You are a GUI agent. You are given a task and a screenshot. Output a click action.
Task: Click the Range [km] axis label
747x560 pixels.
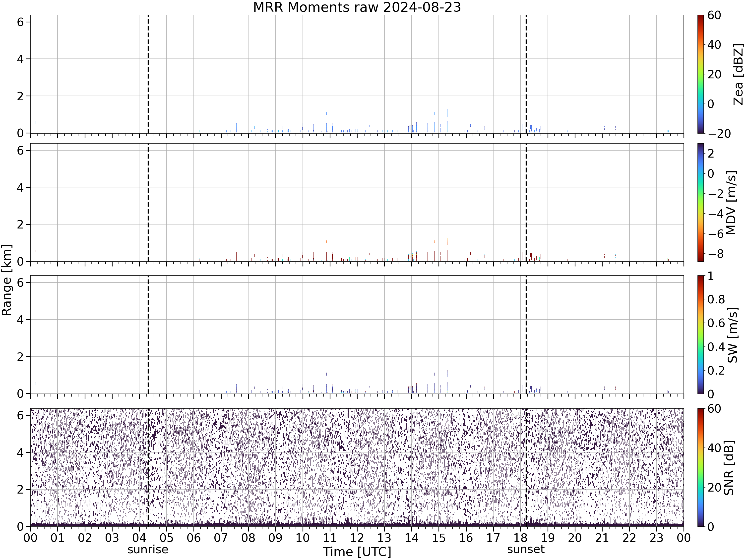7,280
